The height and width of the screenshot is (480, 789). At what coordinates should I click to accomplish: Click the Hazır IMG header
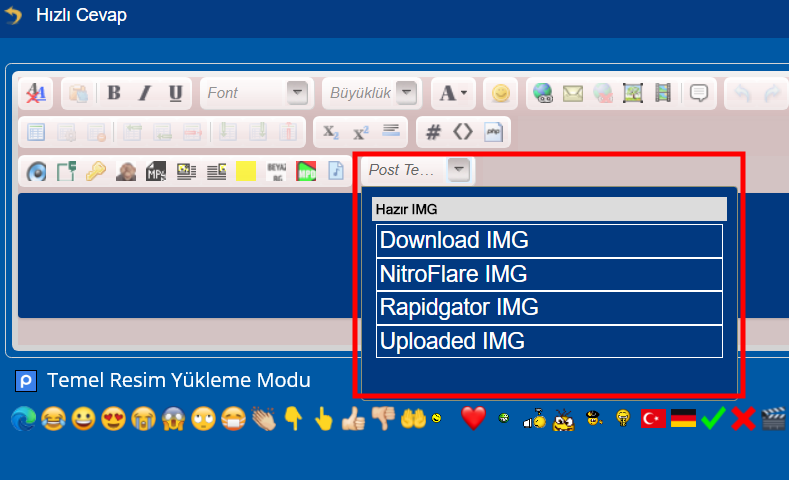pos(549,209)
